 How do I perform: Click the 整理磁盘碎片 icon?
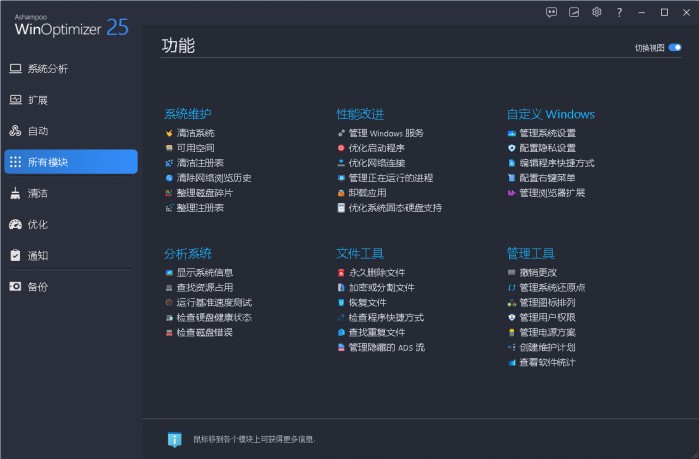click(x=169, y=193)
